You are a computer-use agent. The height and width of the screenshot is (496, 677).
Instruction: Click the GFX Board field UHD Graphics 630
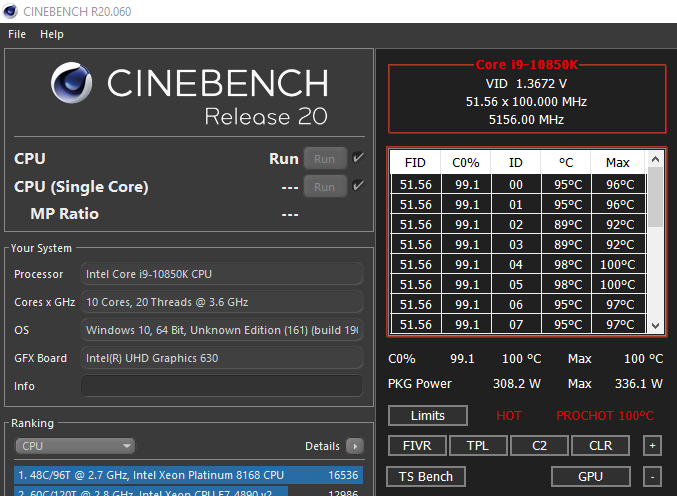[222, 358]
